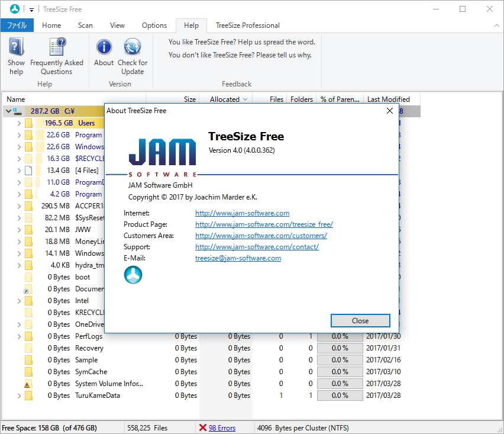This screenshot has height=434, width=504.
Task: Open the Support contact link
Action: point(257,247)
